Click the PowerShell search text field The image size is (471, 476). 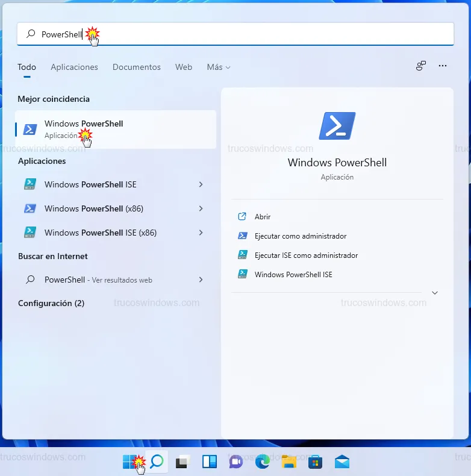click(x=241, y=34)
